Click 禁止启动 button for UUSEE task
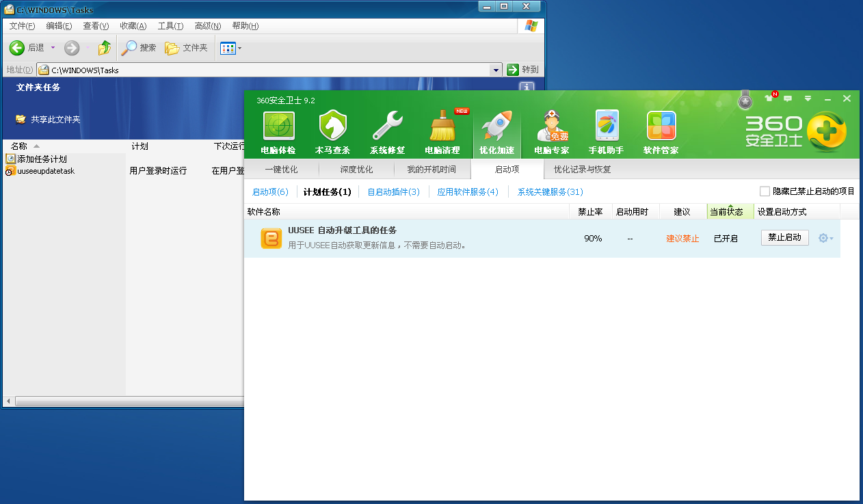Viewport: 863px width, 504px height. pos(785,237)
